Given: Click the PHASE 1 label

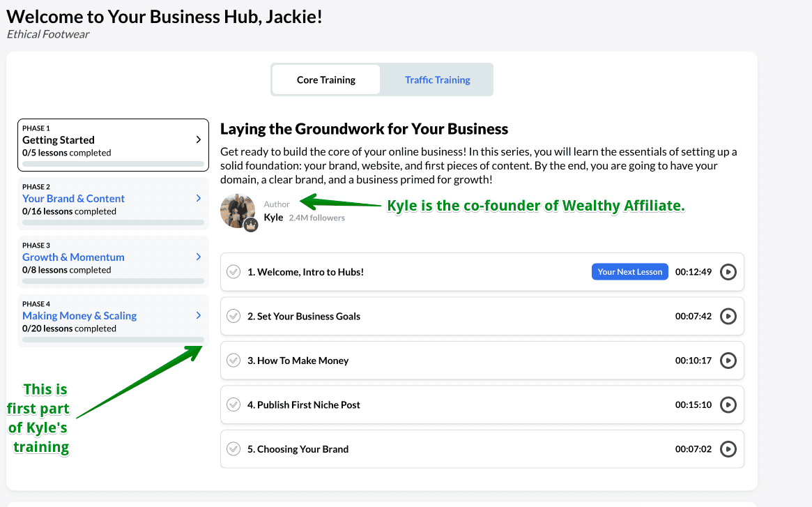Looking at the screenshot, I should [x=36, y=128].
